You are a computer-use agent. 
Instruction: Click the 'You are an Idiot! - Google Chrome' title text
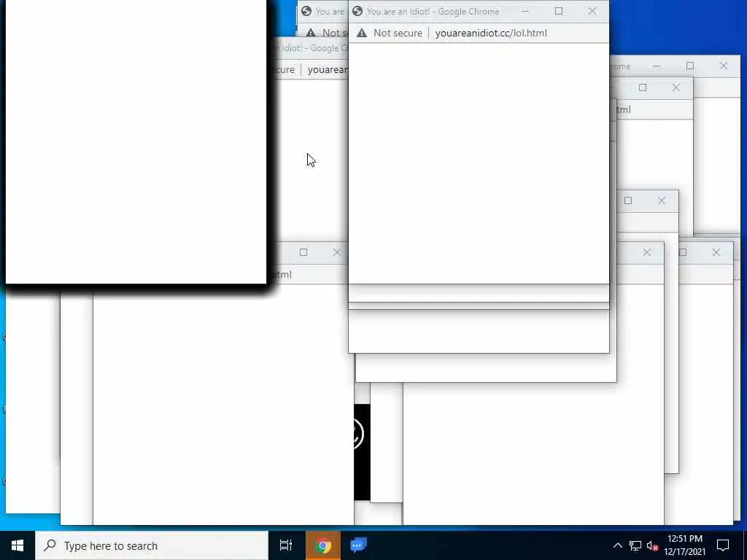coord(433,11)
